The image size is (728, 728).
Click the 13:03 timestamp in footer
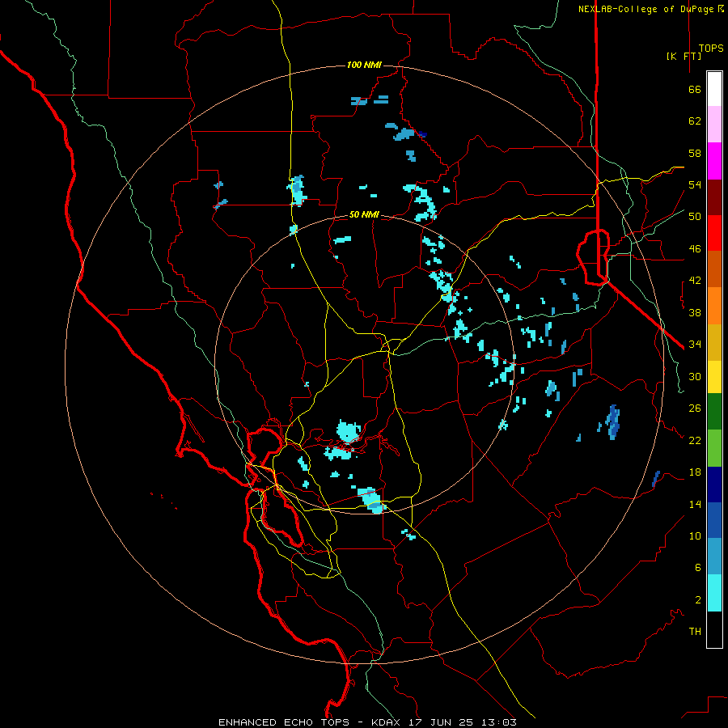pos(497,722)
